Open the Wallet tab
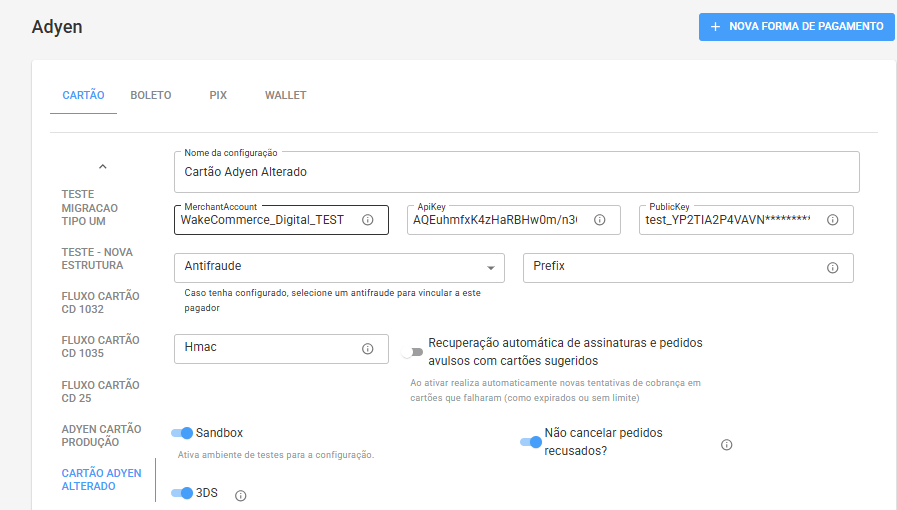Image resolution: width=897 pixels, height=510 pixels. pos(285,95)
